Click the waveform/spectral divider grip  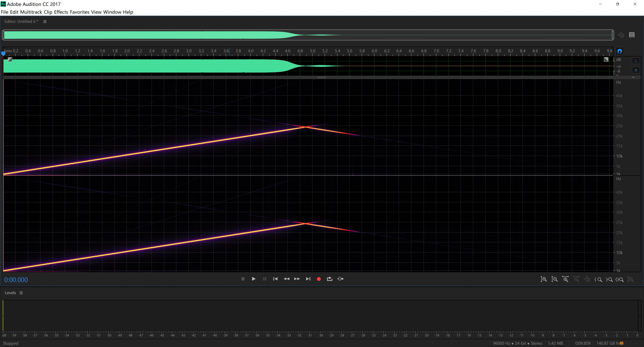pyautogui.click(x=321, y=77)
